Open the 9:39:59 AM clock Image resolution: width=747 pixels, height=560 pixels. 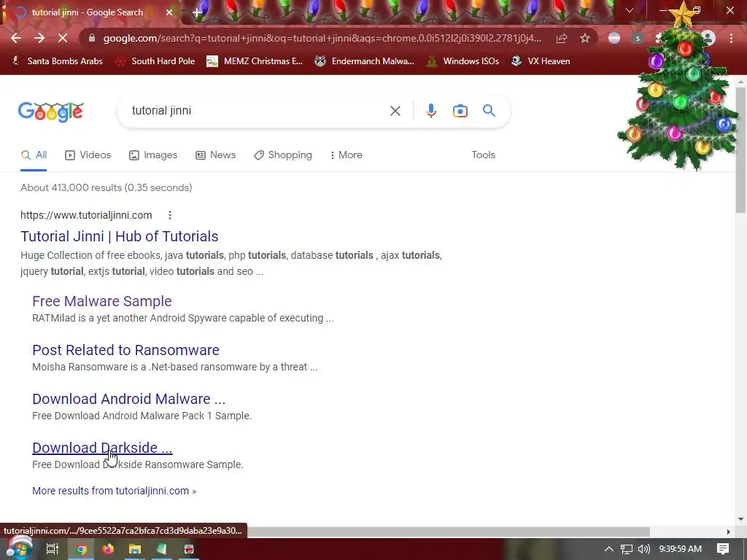(680, 549)
